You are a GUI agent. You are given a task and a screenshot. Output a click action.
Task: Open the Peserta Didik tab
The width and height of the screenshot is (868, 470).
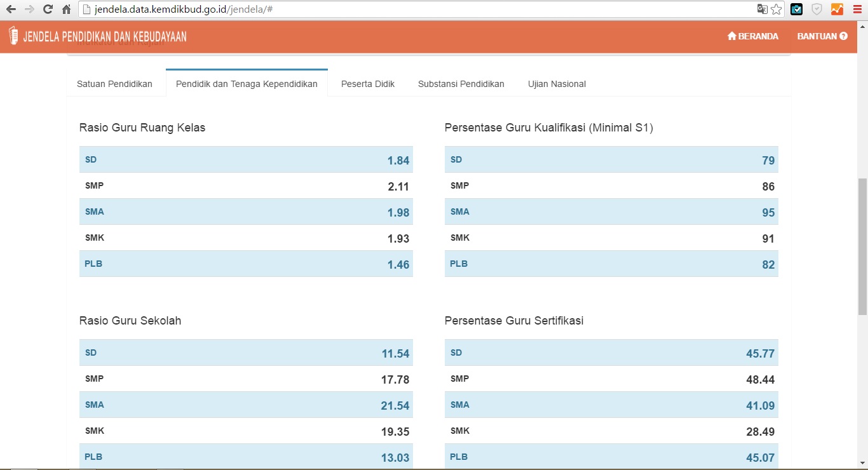click(x=368, y=84)
